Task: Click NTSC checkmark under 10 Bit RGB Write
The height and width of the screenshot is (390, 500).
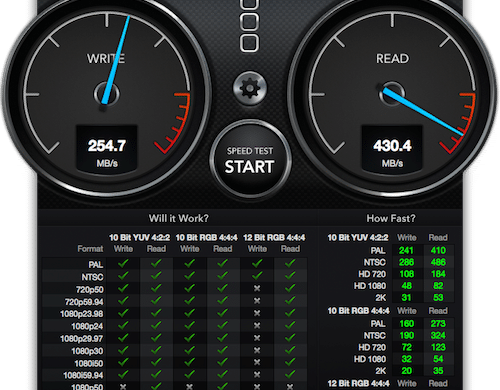Action: pyautogui.click(x=190, y=276)
